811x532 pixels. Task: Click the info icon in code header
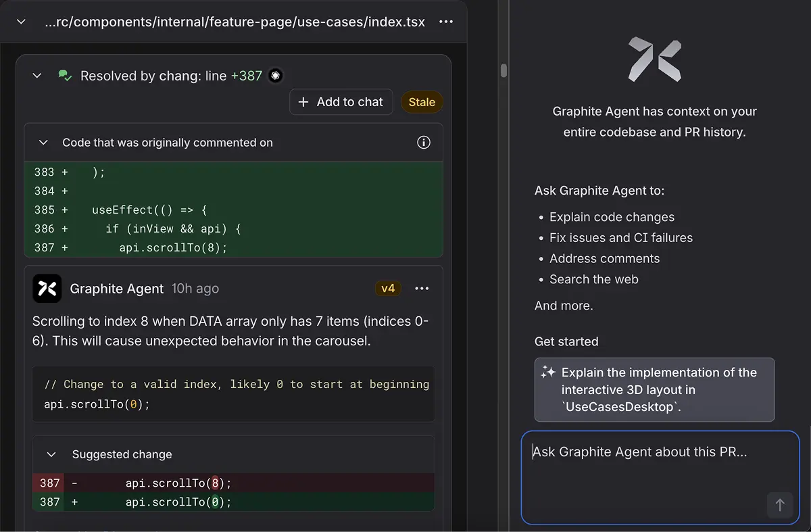point(424,143)
